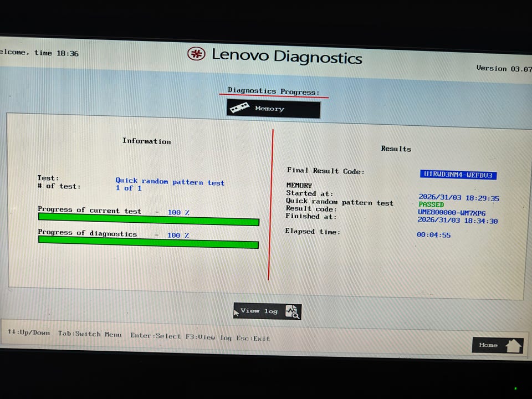Screen dimensions: 532x399
Task: Click the 'Result code:' label
Action: pos(311,209)
